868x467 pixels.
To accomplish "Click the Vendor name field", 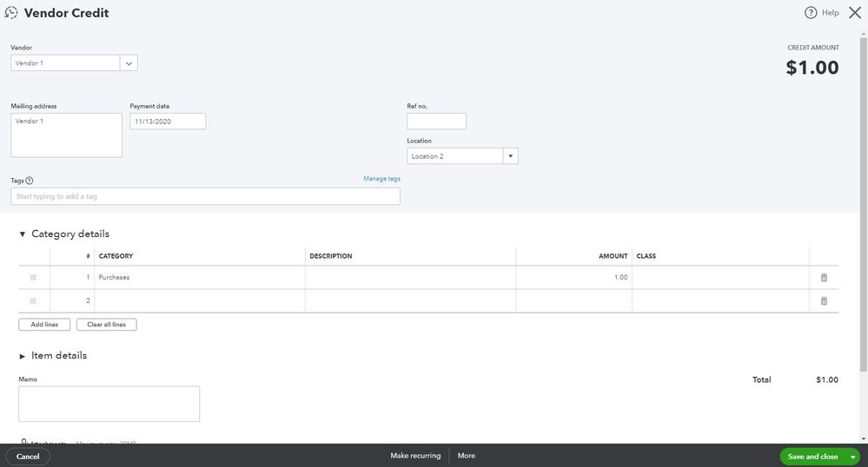I will point(65,63).
